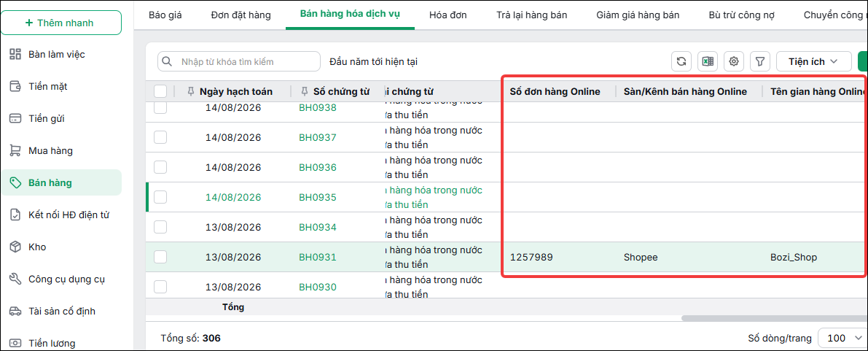Check the box for voucher BH0936
The image size is (868, 351).
(x=160, y=167)
